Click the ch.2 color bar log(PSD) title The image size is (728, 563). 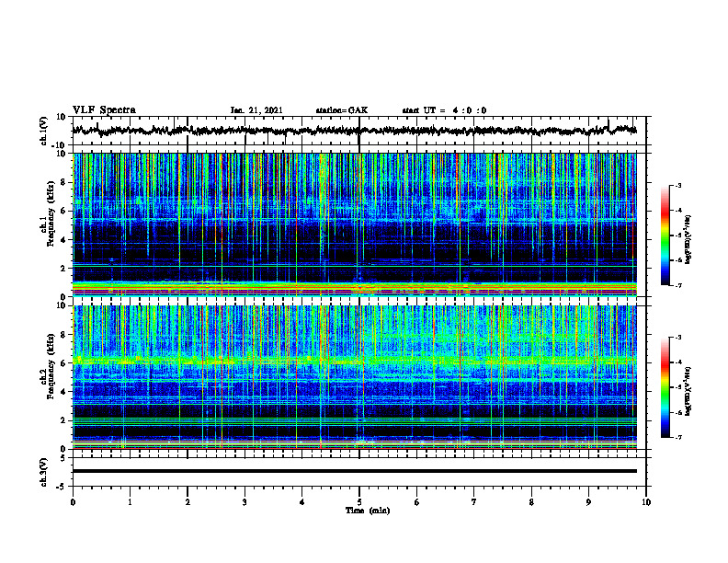pos(688,391)
